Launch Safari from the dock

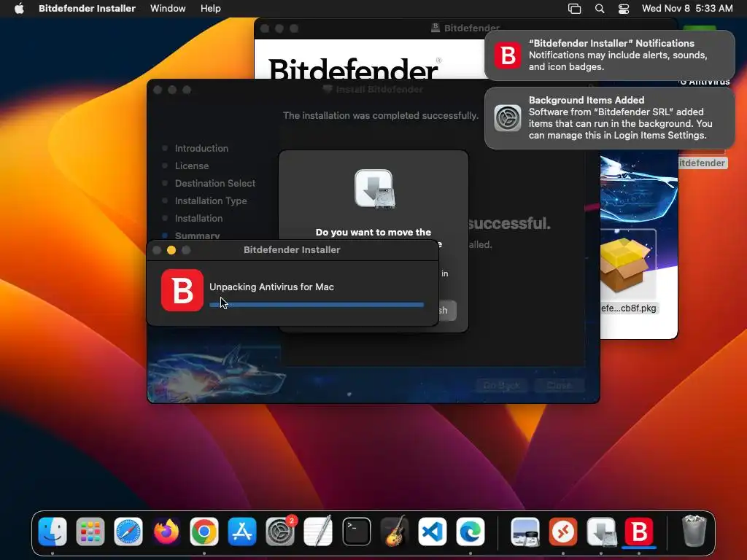click(128, 532)
